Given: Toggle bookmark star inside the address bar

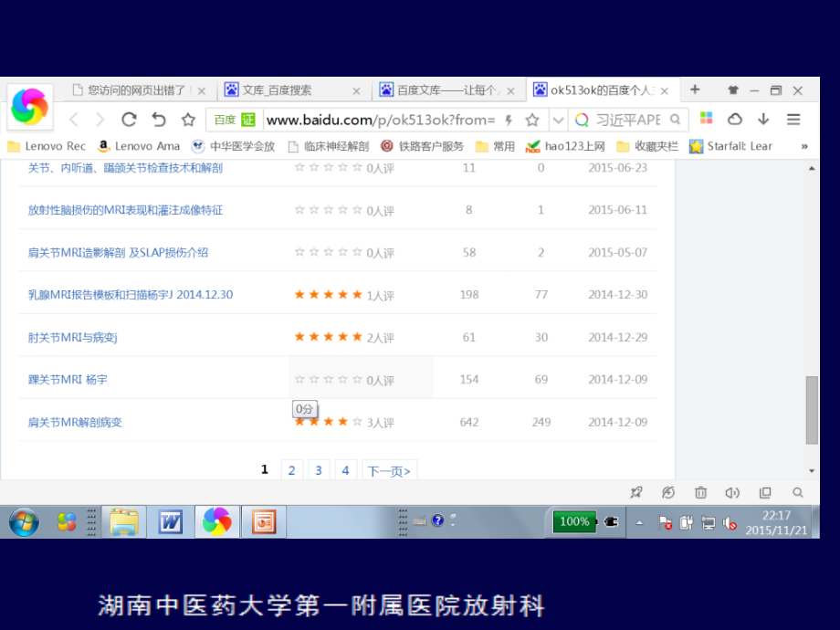Looking at the screenshot, I should click(x=533, y=119).
